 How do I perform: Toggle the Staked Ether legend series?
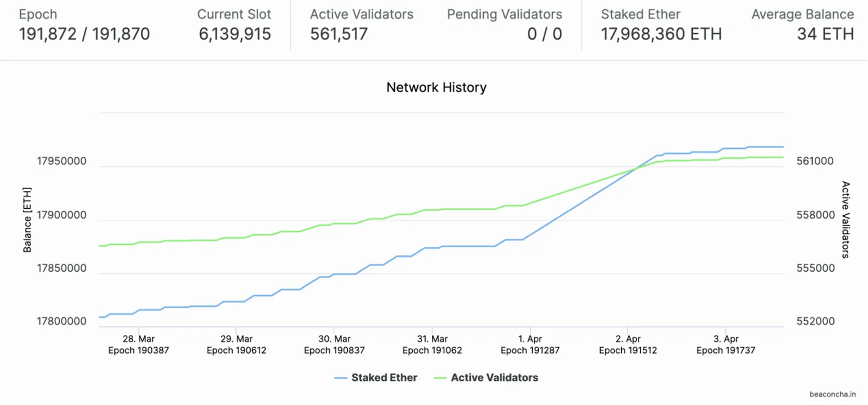(x=376, y=378)
